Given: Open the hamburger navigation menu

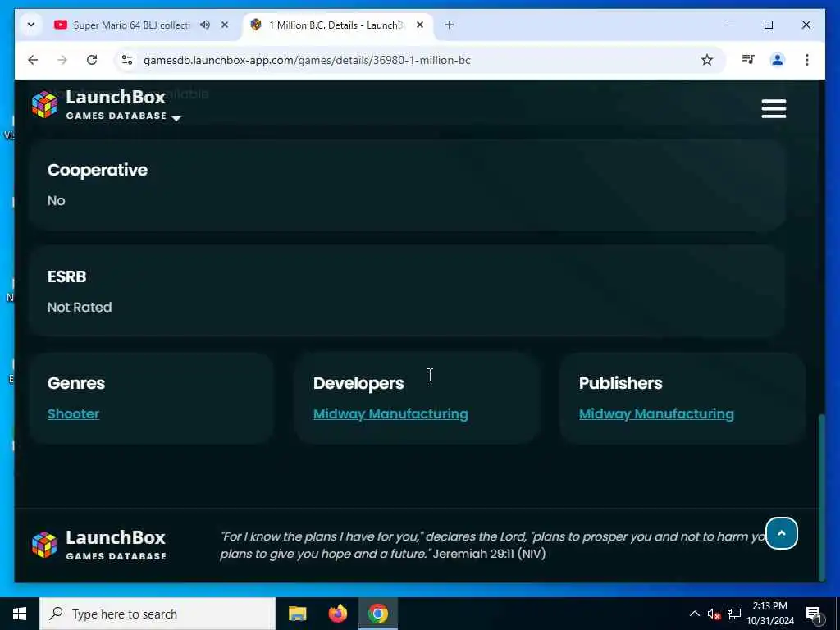Looking at the screenshot, I should point(774,109).
